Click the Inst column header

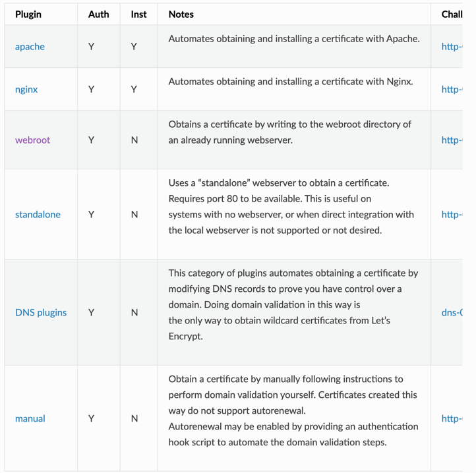tap(138, 14)
